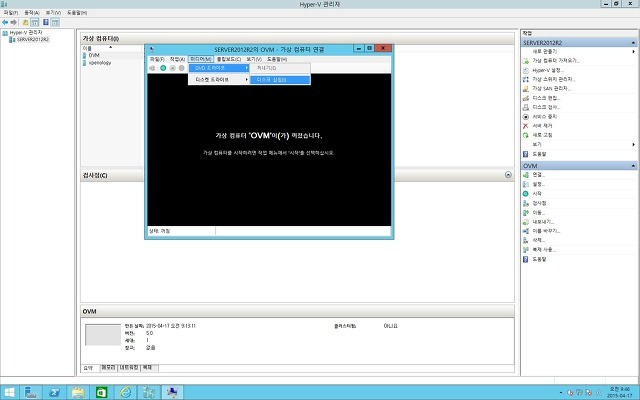Screen dimensions: 640x400
Task: Click Export (내보내기) under OVM actions
Action: pyautogui.click(x=543, y=222)
